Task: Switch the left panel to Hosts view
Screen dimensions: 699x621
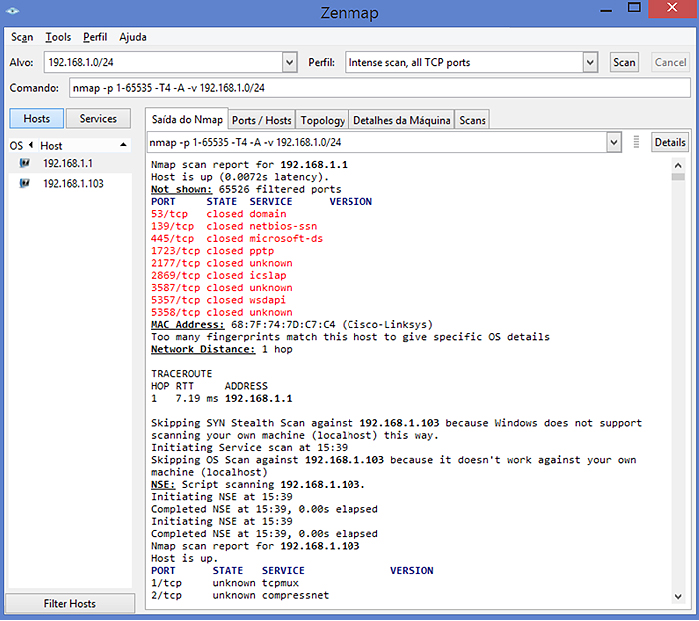Action: pos(37,119)
